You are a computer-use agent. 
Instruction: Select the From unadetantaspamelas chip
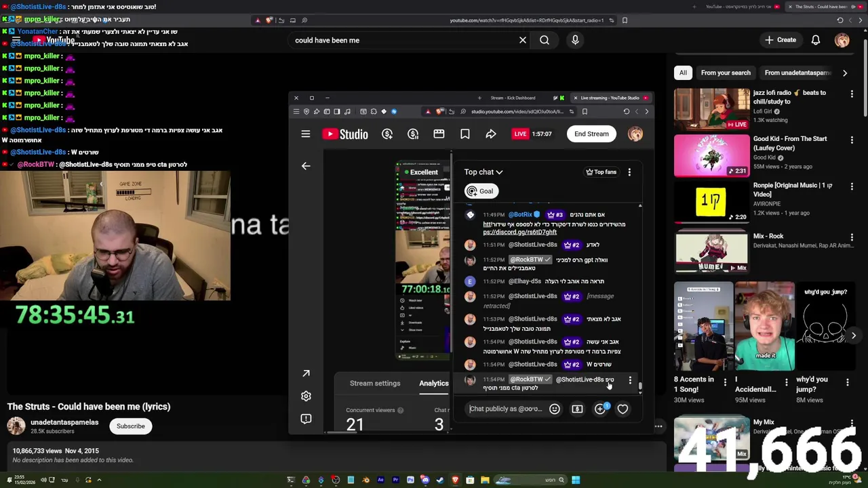(x=797, y=73)
